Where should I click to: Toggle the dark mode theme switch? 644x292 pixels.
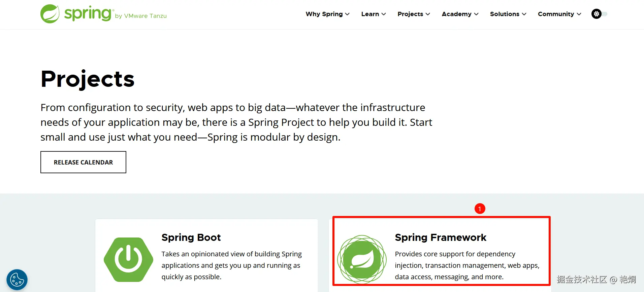(599, 14)
